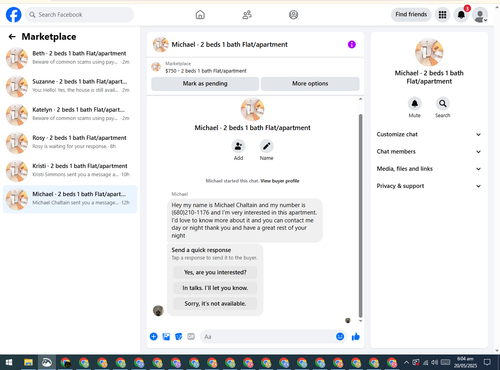The image size is (500, 370).
Task: Open Suzanne's apartment conversation
Action: pos(70,86)
